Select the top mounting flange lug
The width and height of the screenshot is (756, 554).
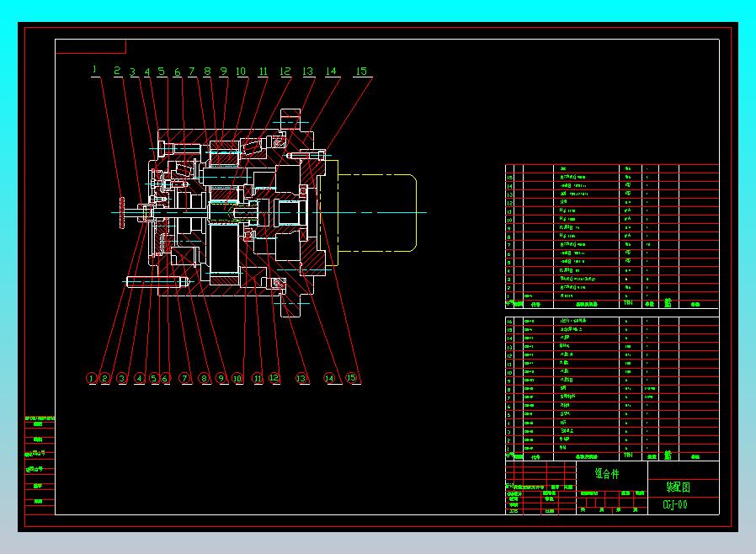point(291,119)
